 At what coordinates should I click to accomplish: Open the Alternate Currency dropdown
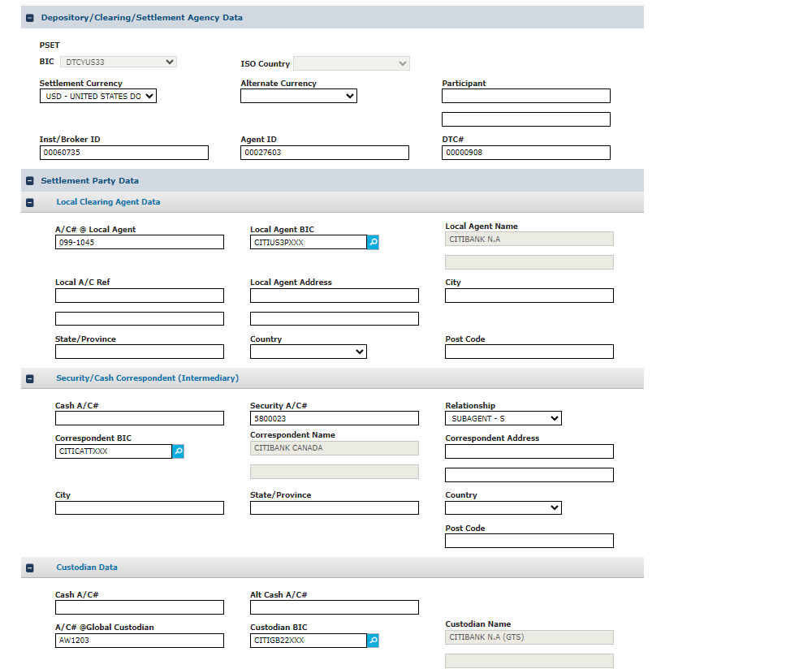(x=298, y=96)
